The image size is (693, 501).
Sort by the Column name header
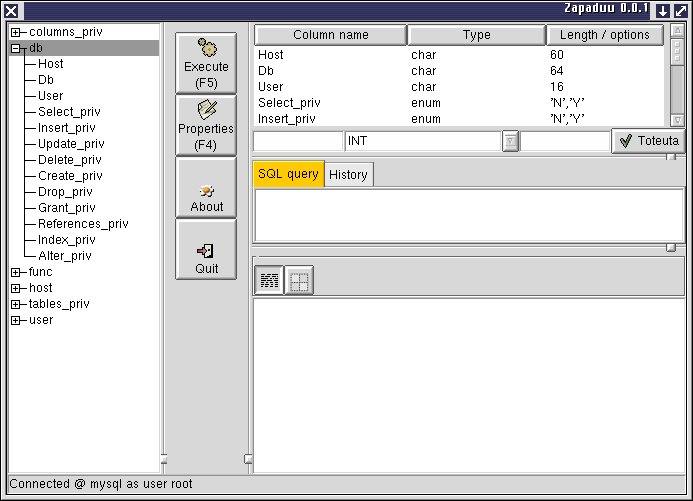[330, 35]
